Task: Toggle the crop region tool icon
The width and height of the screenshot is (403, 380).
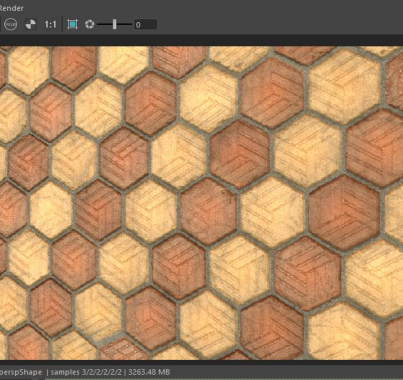Action: click(72, 24)
